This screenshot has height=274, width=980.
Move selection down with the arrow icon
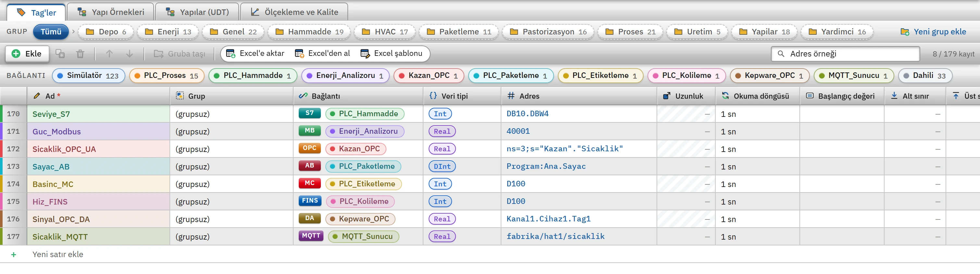coord(129,54)
